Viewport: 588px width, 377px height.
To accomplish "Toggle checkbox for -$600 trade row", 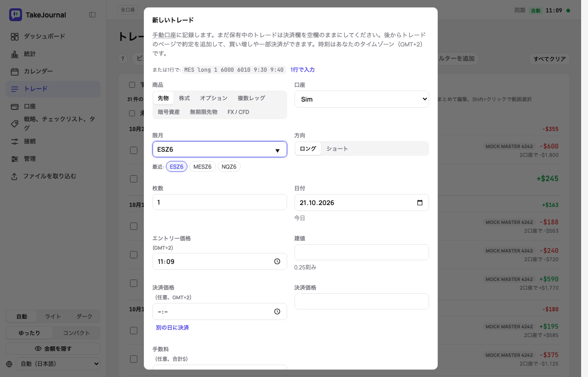I will 134,150.
